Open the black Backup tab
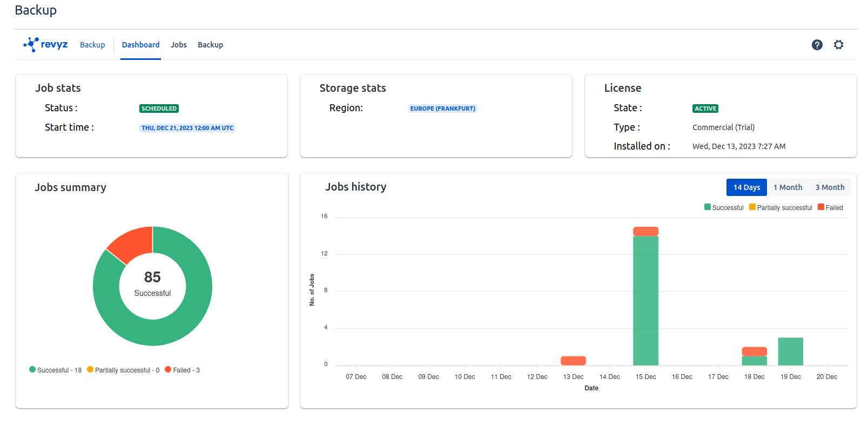The width and height of the screenshot is (868, 440). (210, 45)
